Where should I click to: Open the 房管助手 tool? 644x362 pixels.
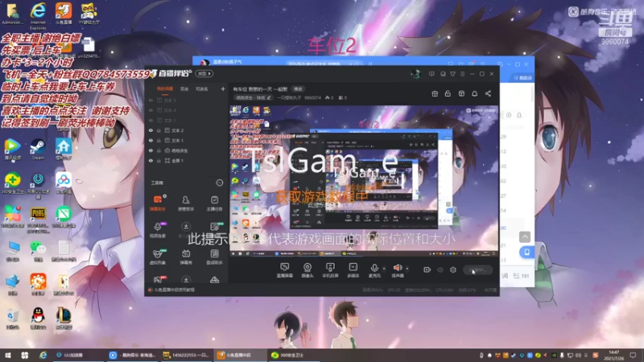pyautogui.click(x=186, y=204)
